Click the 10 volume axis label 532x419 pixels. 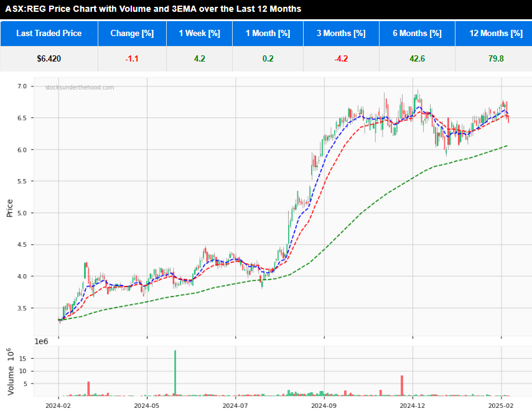(23, 371)
